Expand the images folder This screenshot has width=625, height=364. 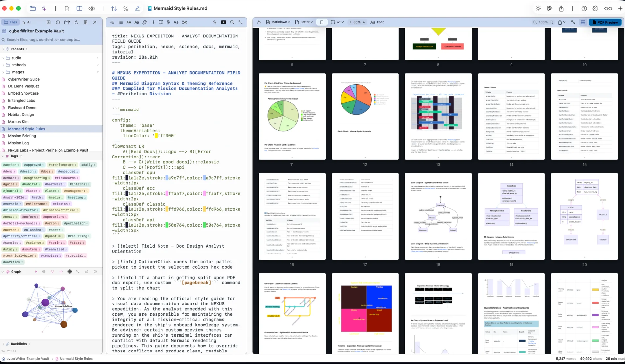3,72
